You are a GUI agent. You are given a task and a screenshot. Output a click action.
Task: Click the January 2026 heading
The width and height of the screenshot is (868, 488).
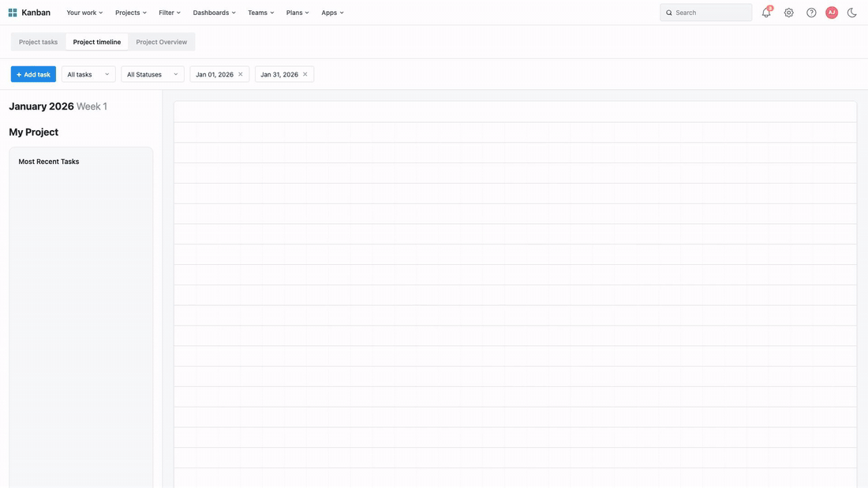tap(42, 106)
